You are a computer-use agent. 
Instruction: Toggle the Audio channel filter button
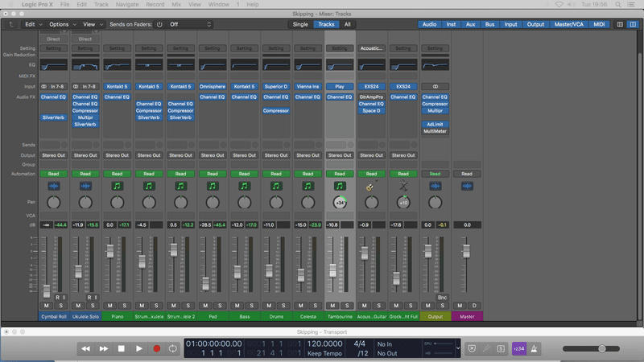pyautogui.click(x=430, y=24)
